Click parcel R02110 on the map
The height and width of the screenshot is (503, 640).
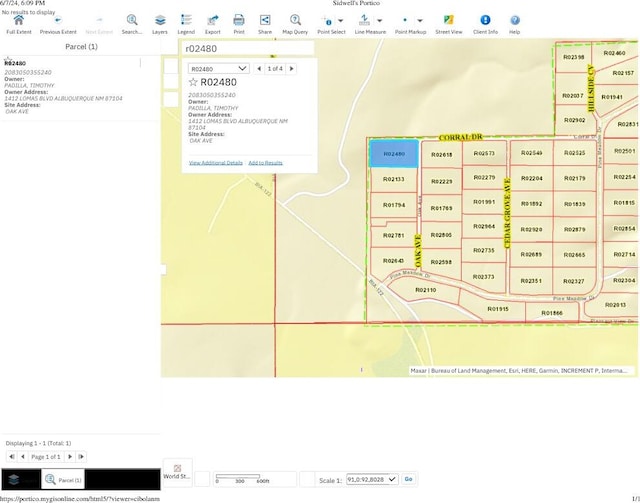[425, 290]
